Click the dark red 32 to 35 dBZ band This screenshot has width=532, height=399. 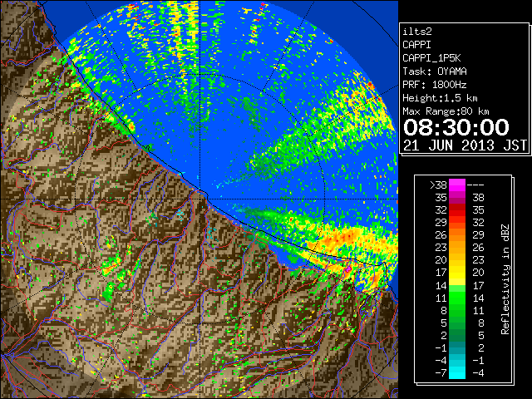pyautogui.click(x=457, y=210)
